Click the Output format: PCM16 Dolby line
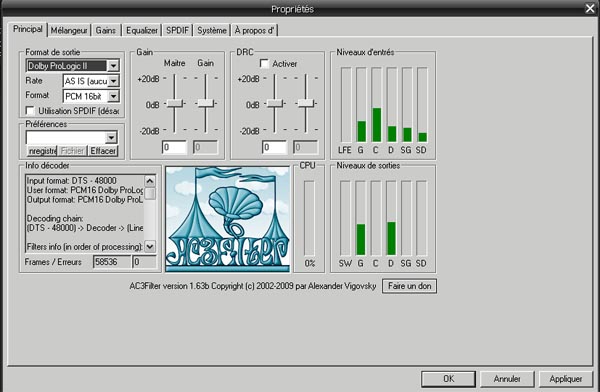The width and height of the screenshot is (600, 392). [x=85, y=200]
